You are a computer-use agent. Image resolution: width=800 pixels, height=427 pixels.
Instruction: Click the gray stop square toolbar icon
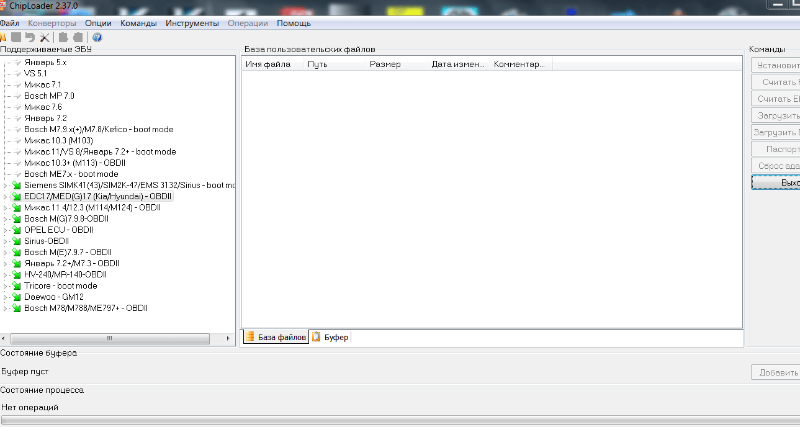pos(16,37)
